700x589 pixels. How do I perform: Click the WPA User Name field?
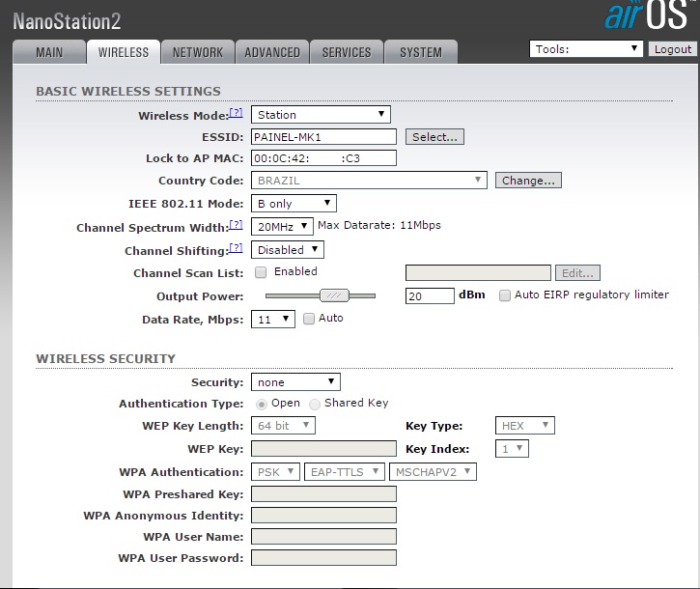pos(323,536)
